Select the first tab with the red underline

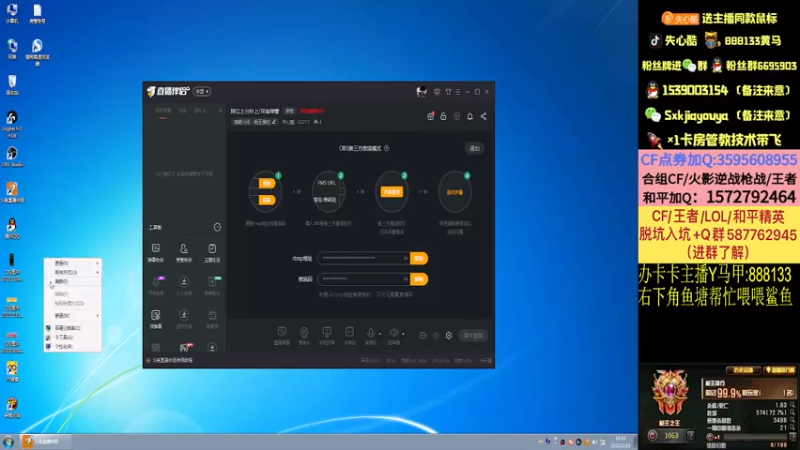[x=163, y=111]
